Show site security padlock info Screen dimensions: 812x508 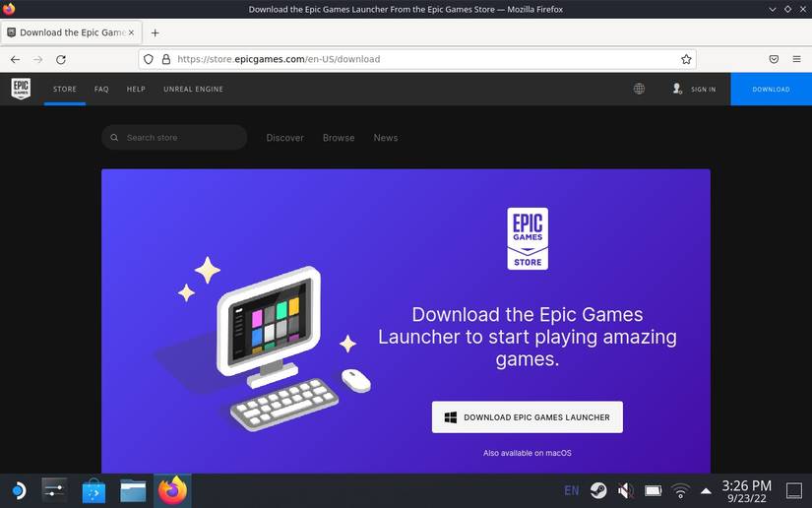pos(165,59)
